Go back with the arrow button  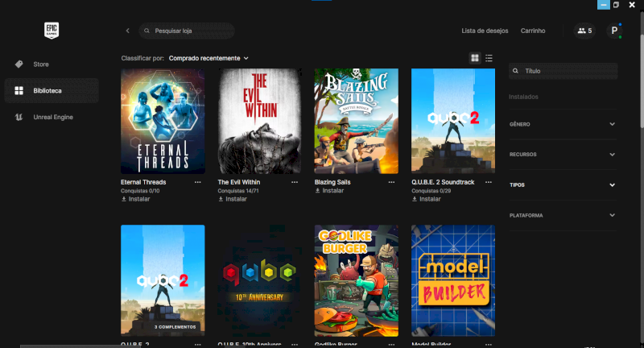(x=128, y=31)
